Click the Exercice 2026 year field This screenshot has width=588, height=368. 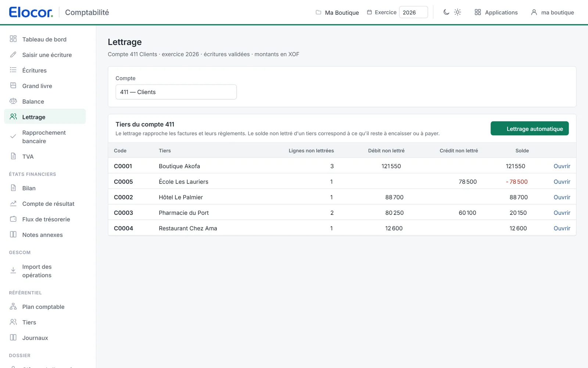[x=413, y=12]
